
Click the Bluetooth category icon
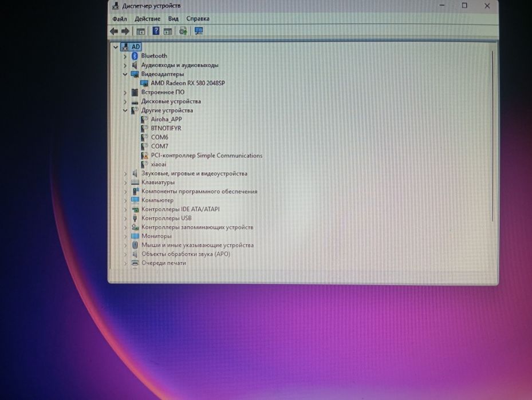[135, 56]
